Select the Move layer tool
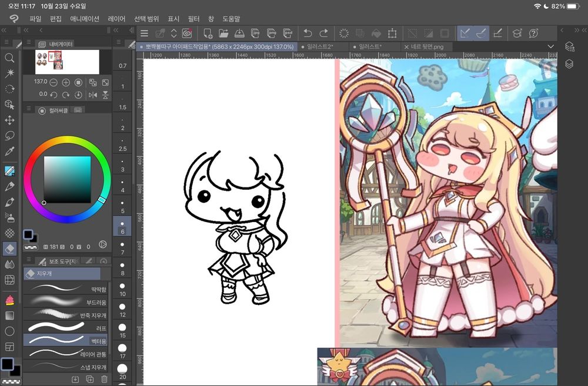Viewport: 588px width, 386px height. pos(9,120)
